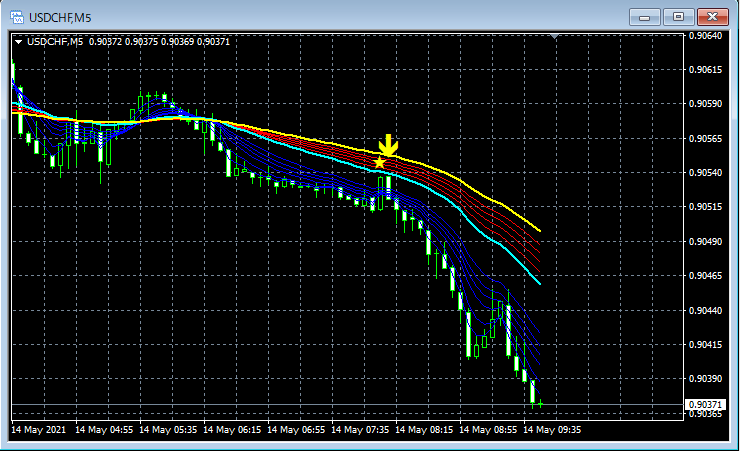Maximize the USDCHF,M5 chart window
Screen dimensions: 741x451
click(x=678, y=17)
